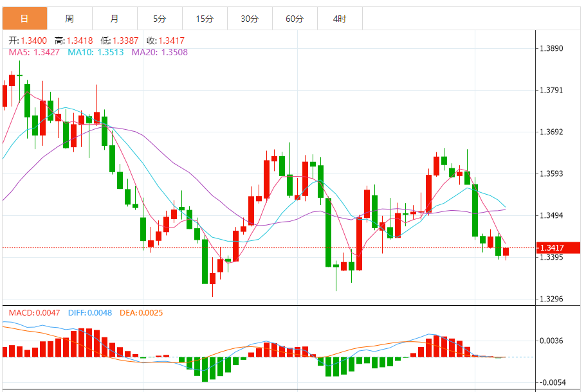Select the 日 daily timeframe tab
The image size is (586, 392).
coord(24,18)
